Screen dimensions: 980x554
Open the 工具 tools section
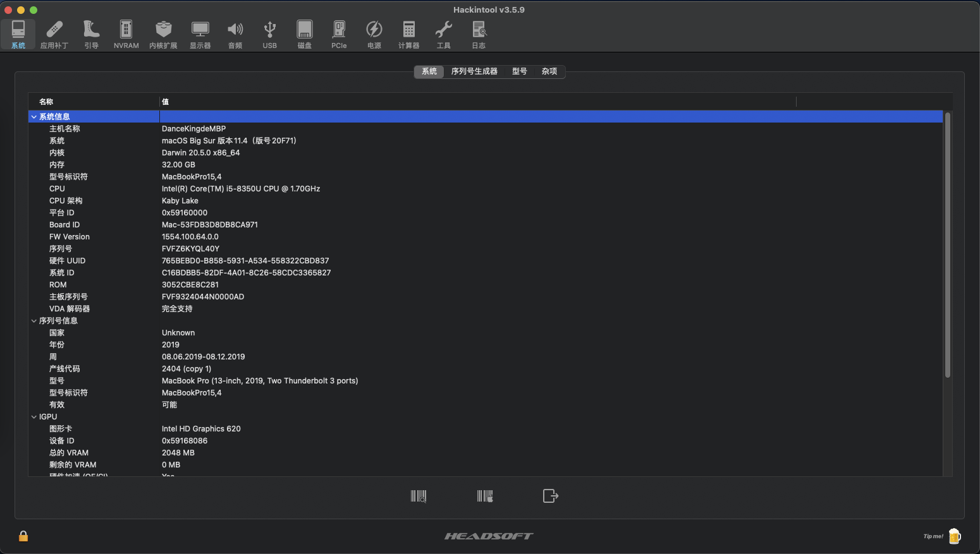[x=444, y=34]
